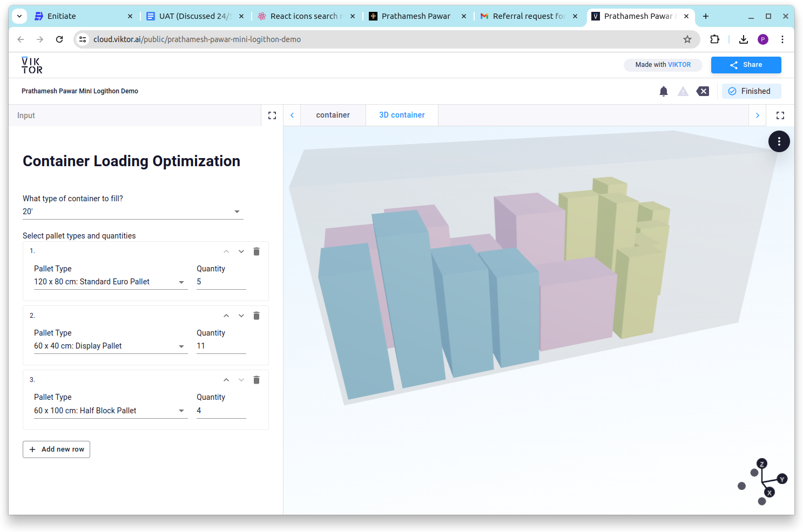Switch to React icons search browser tab

(x=306, y=16)
